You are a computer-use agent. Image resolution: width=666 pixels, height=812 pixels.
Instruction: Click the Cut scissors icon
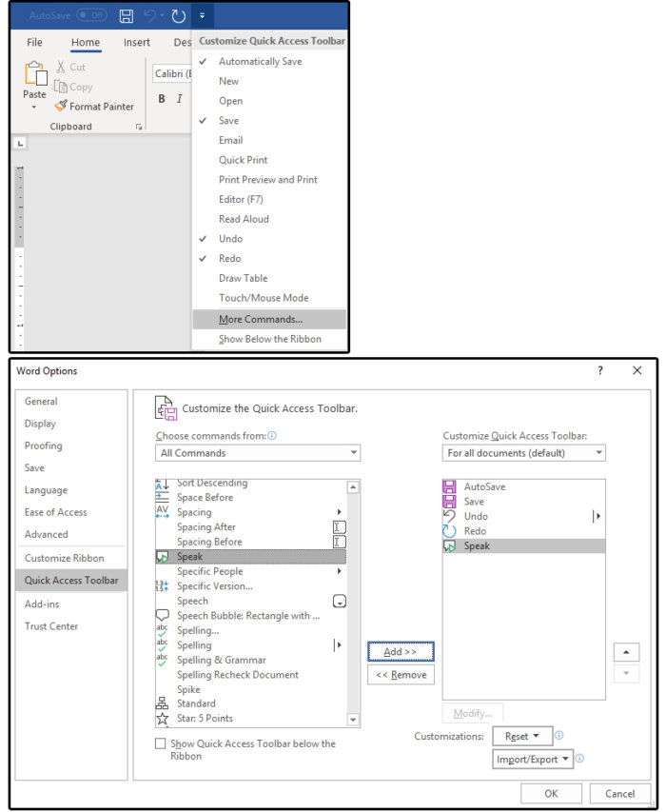coord(61,67)
